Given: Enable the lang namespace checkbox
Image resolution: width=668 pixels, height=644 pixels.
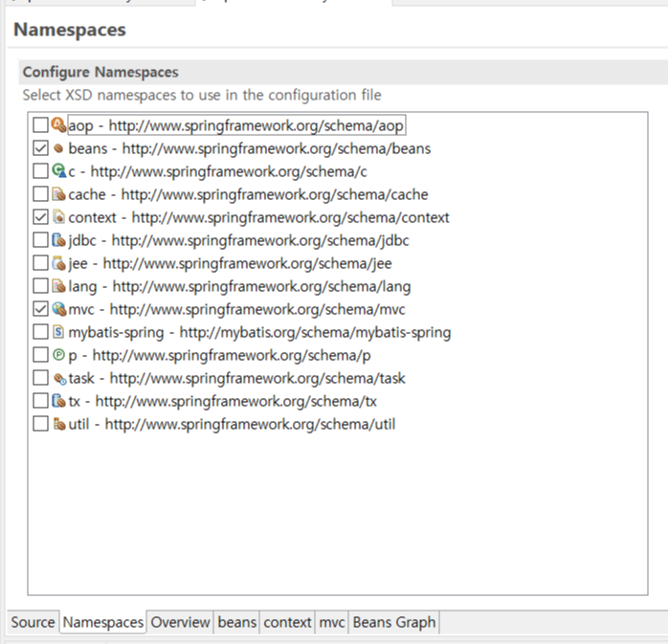Looking at the screenshot, I should click(x=40, y=286).
